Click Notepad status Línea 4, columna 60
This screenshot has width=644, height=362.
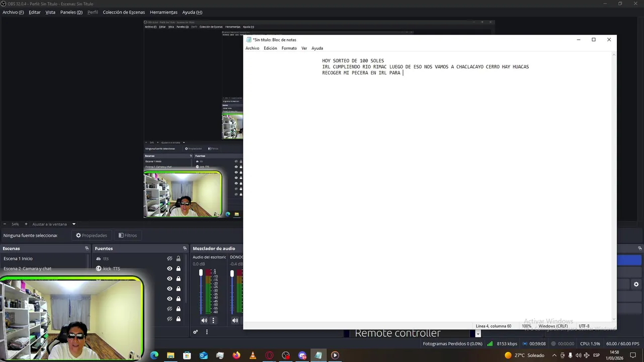(x=494, y=326)
